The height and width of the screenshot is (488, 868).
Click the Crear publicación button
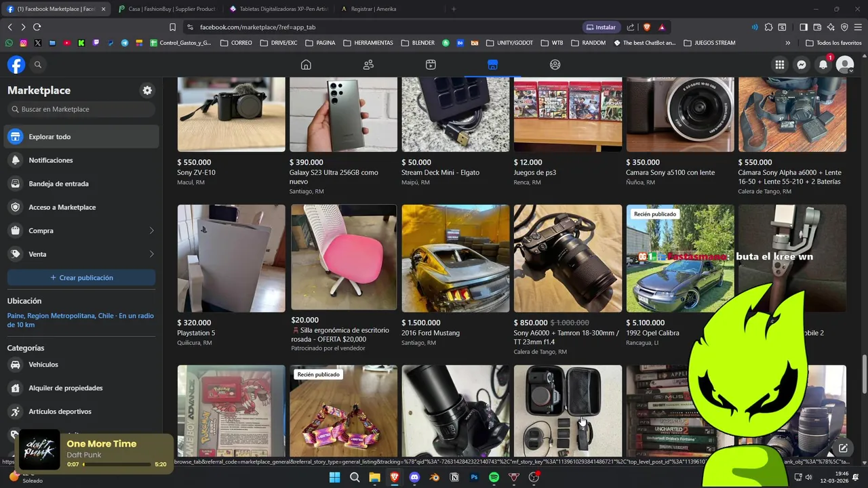[81, 278]
